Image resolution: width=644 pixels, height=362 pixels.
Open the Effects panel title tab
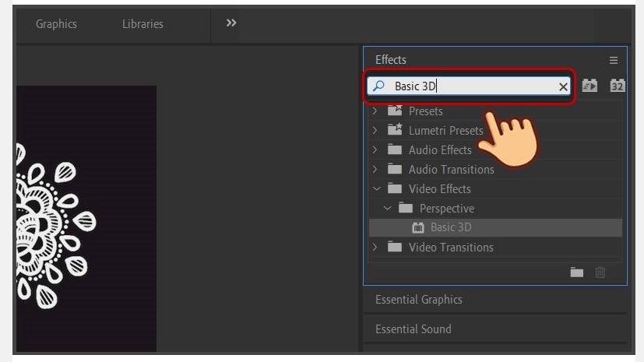pos(391,60)
